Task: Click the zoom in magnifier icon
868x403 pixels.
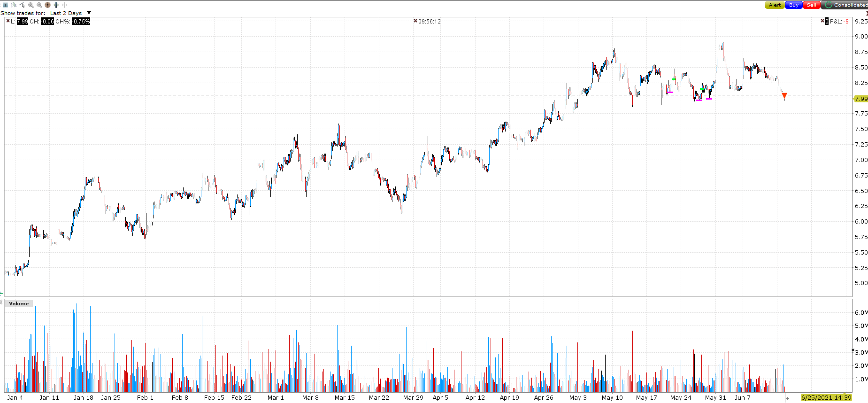Action: click(31, 5)
